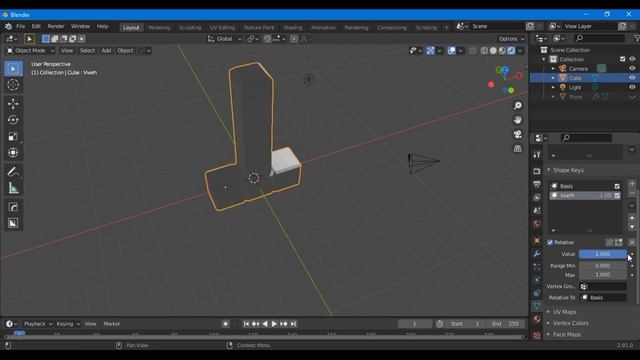Toggle Collection visibility eye
This screenshot has height=360, width=640.
pos(632,59)
